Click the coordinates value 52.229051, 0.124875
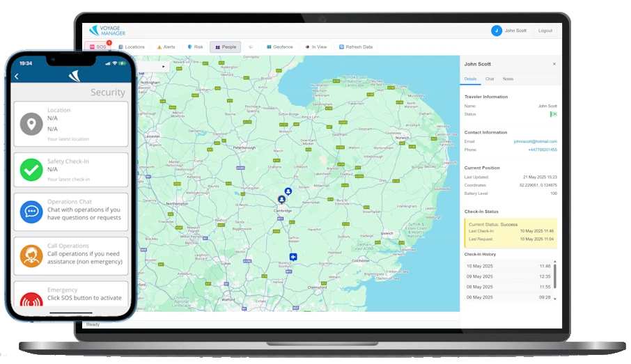631x364 pixels. tap(538, 185)
